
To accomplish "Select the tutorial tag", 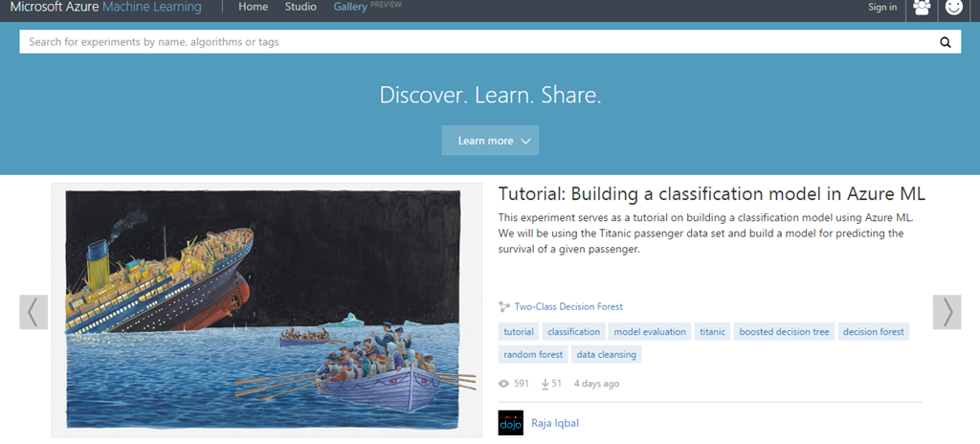I will pos(519,332).
